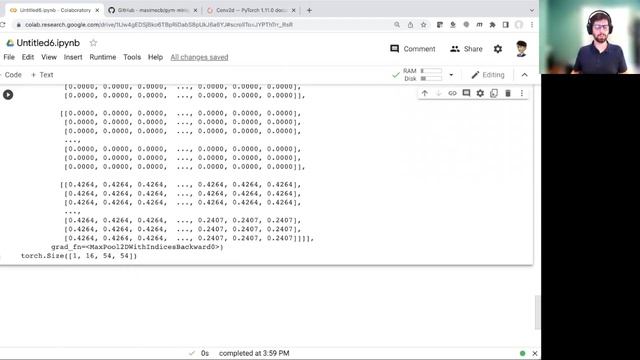
Task: Mirror cell in tab icon
Action: click(x=494, y=93)
